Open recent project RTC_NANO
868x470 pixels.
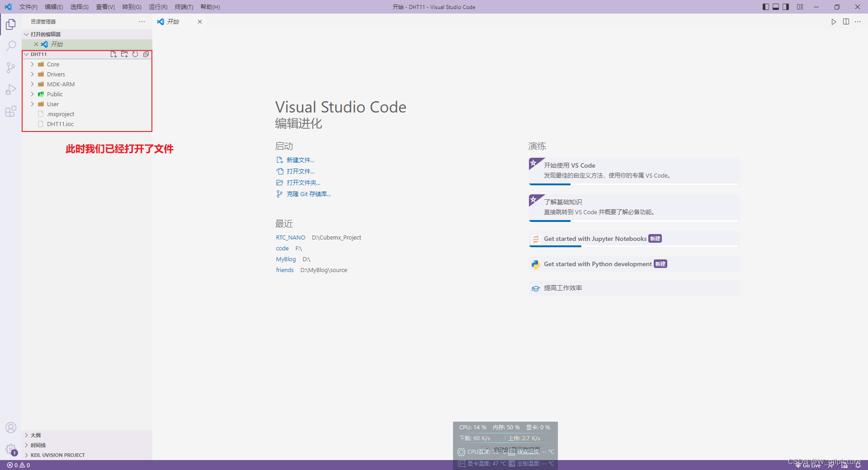coord(290,237)
